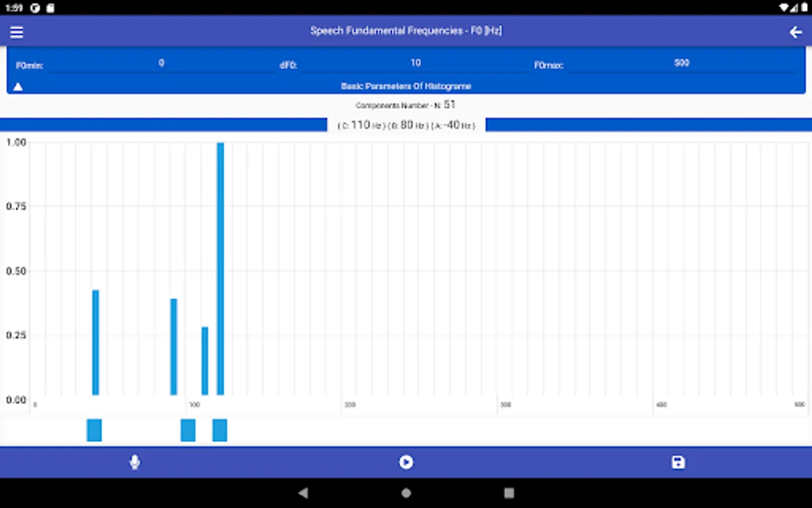Select the leftmost histogram bar
Viewport: 812px width, 508px height.
[96, 343]
